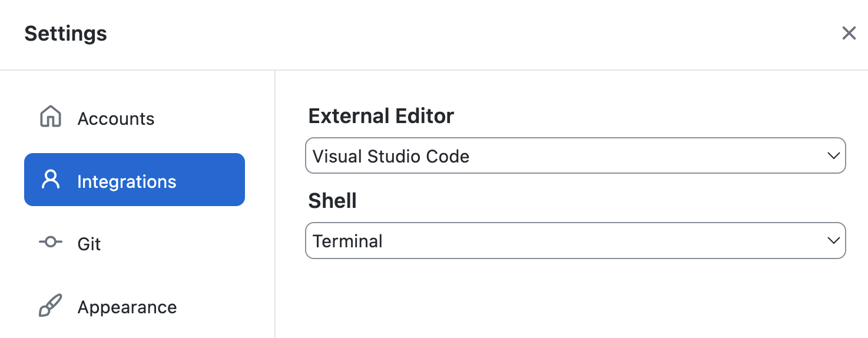
Task: Open the Shell dropdown list
Action: pyautogui.click(x=575, y=241)
